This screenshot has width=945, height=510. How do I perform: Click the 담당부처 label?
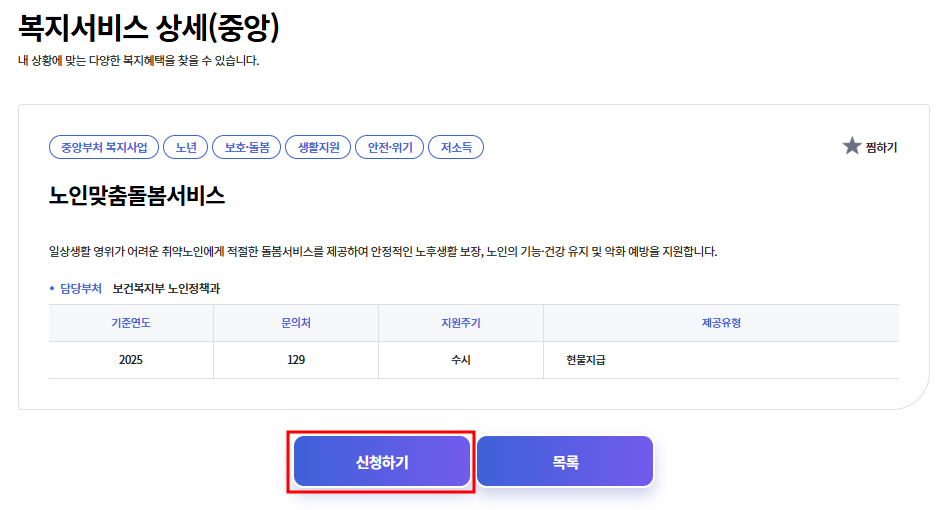(81, 288)
